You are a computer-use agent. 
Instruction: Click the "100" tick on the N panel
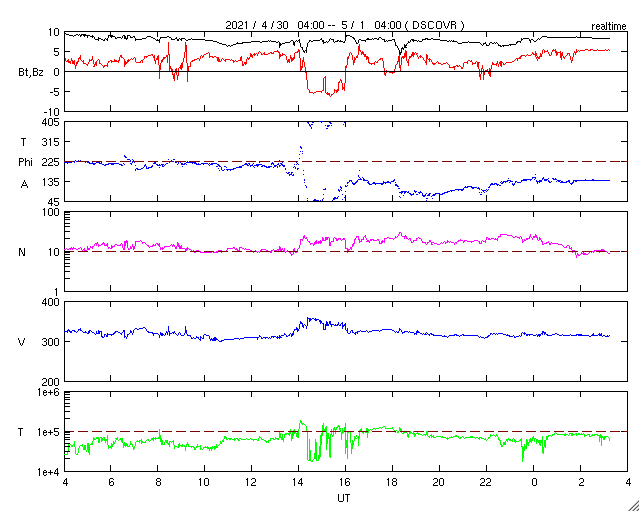pyautogui.click(x=51, y=213)
